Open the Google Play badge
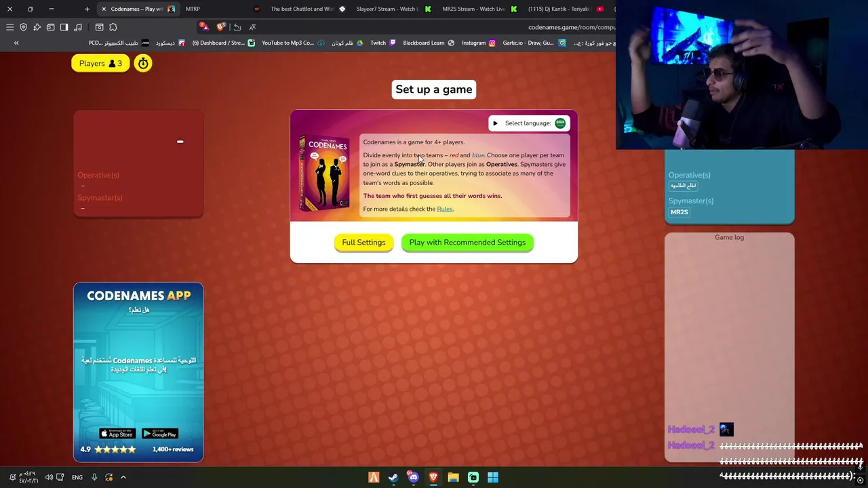 pyautogui.click(x=160, y=434)
